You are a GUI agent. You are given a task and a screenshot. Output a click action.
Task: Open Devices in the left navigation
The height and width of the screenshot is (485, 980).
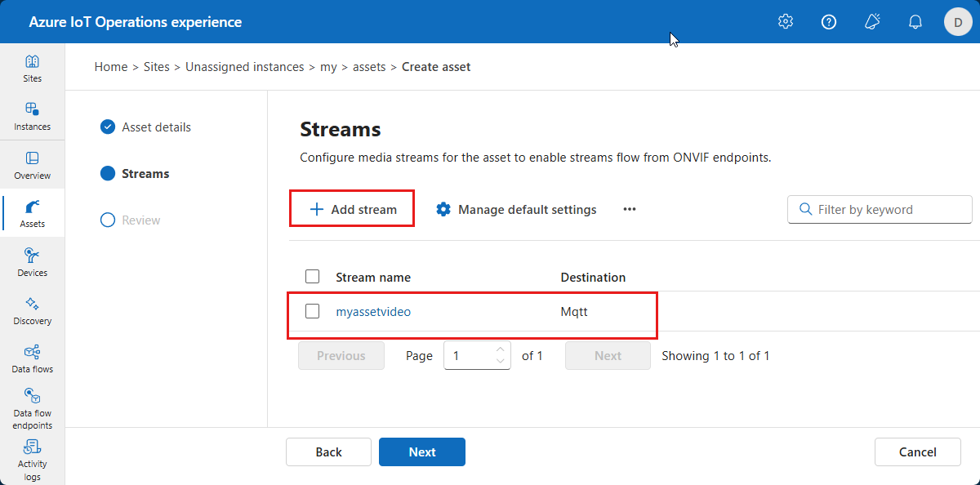(x=32, y=263)
